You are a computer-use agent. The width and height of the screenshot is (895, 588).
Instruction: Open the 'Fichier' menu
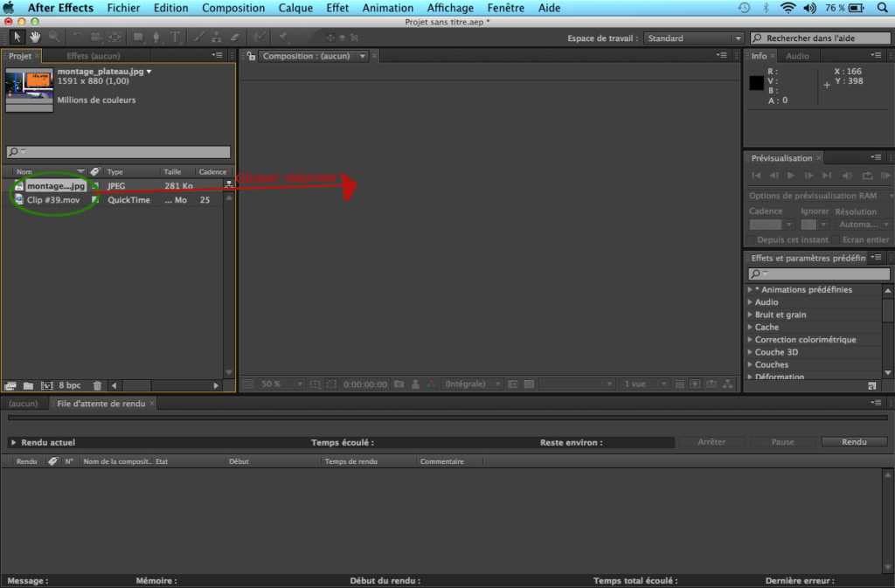[x=123, y=8]
